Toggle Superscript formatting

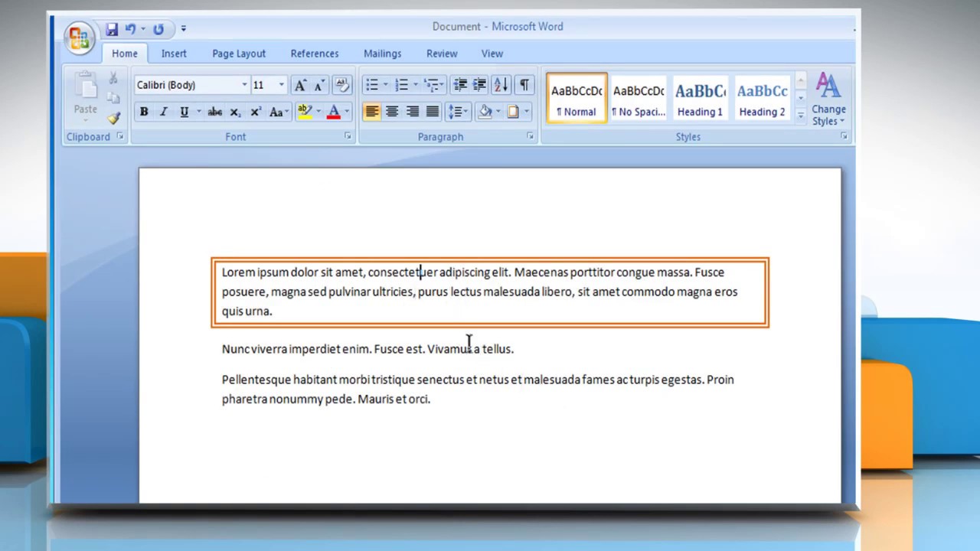256,112
